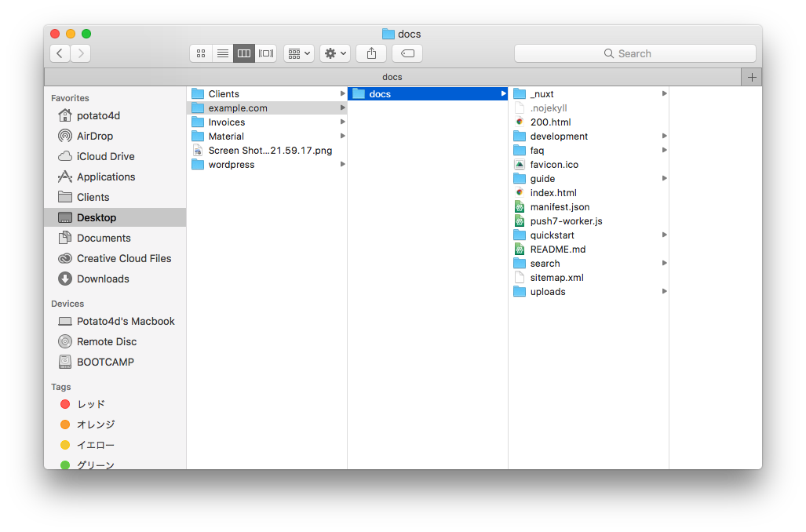Viewport: 806px width, 532px height.
Task: Select uploads folder
Action: coord(589,292)
